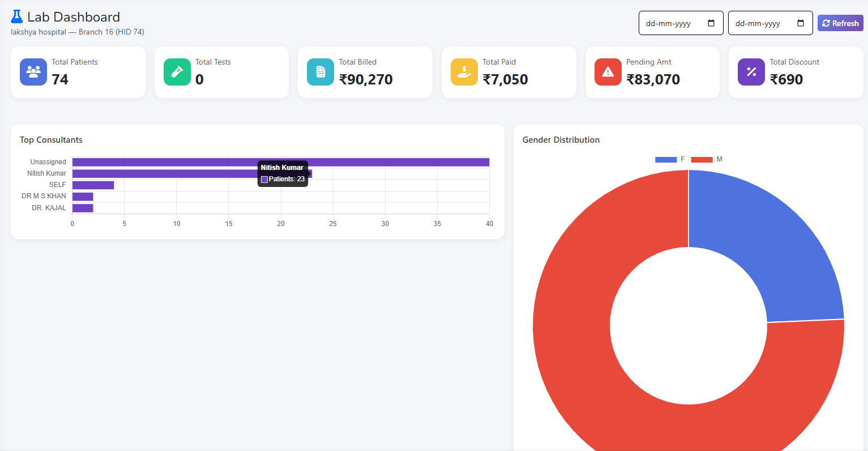Click the 'Nitish Kumar' axis label
Screen dimensions: 868x451
[46, 173]
